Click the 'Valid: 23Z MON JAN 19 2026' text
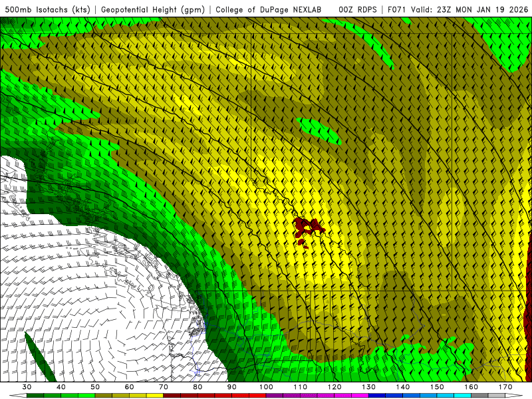Image resolution: width=532 pixels, height=399 pixels. (x=469, y=9)
